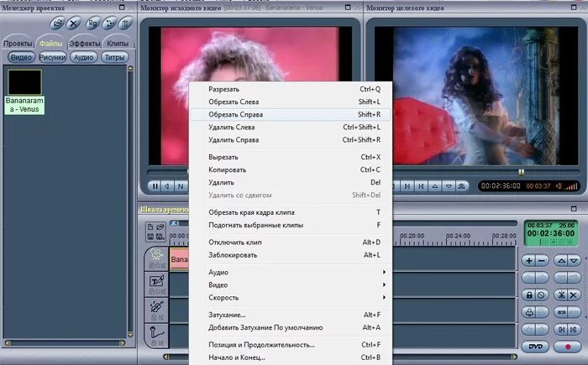Image resolution: width=588 pixels, height=365 pixels.
Task: Click the DVD export button
Action: pos(535,347)
